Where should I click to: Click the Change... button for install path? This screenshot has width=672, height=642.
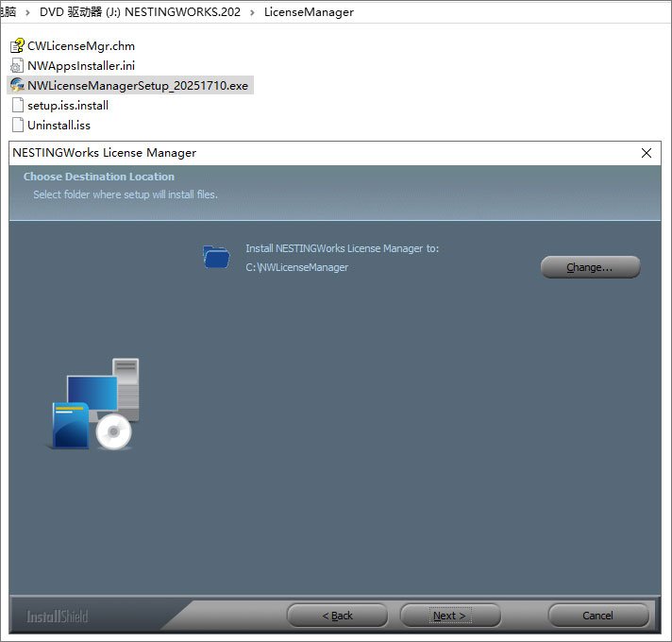(x=590, y=267)
